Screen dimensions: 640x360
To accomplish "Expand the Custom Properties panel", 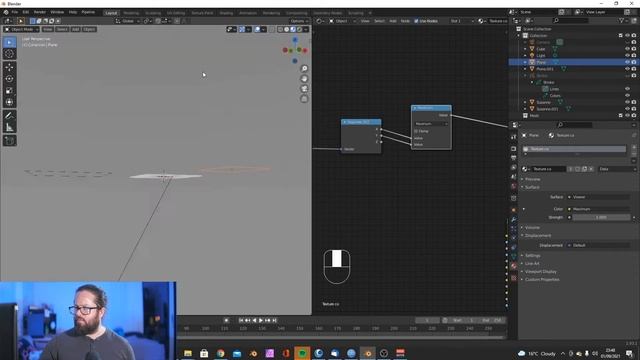I will tap(542, 280).
